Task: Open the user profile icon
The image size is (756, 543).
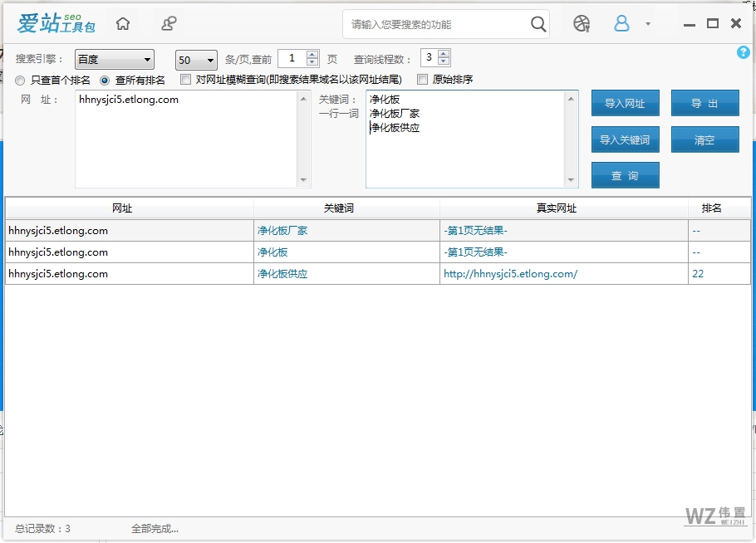Action: 622,23
